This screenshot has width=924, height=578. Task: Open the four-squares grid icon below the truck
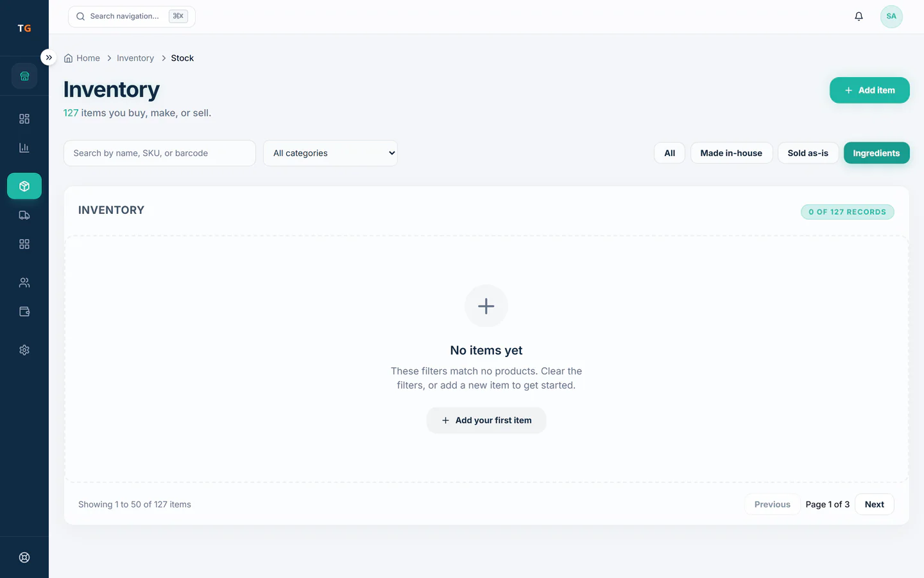(x=24, y=244)
